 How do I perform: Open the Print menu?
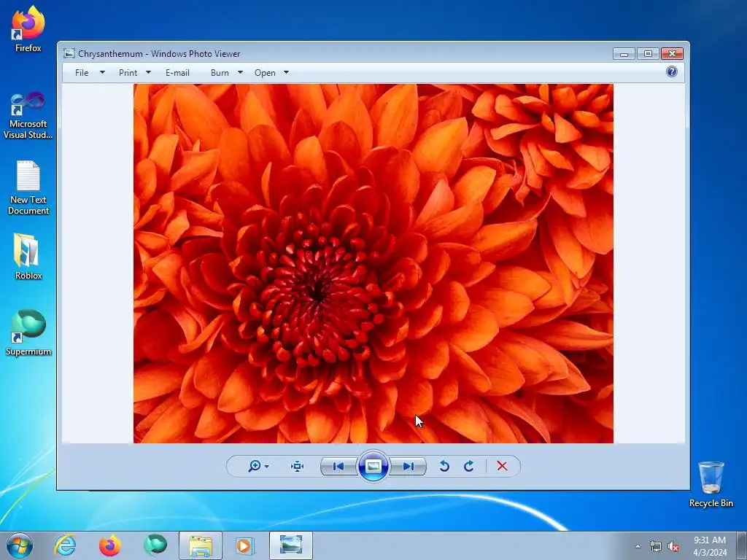(x=128, y=73)
